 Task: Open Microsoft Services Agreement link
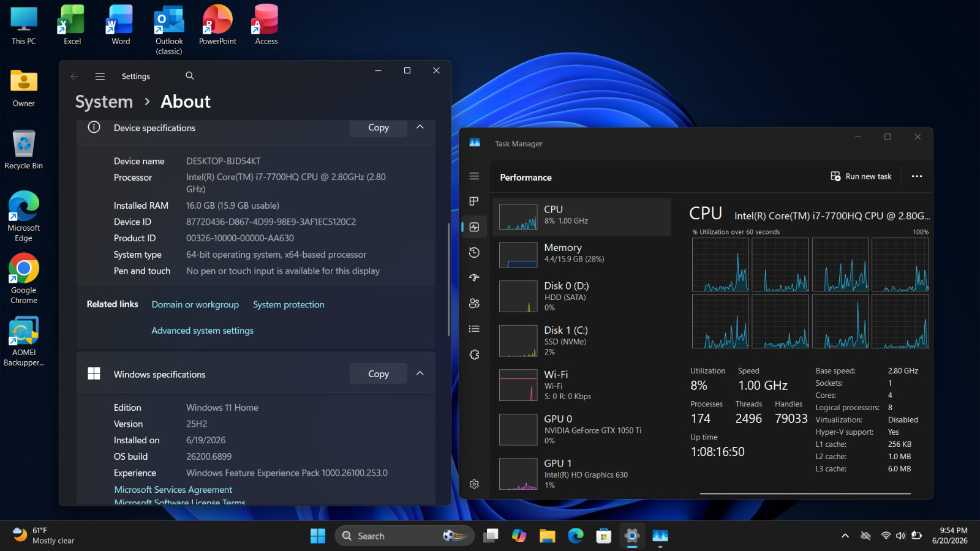pyautogui.click(x=173, y=490)
